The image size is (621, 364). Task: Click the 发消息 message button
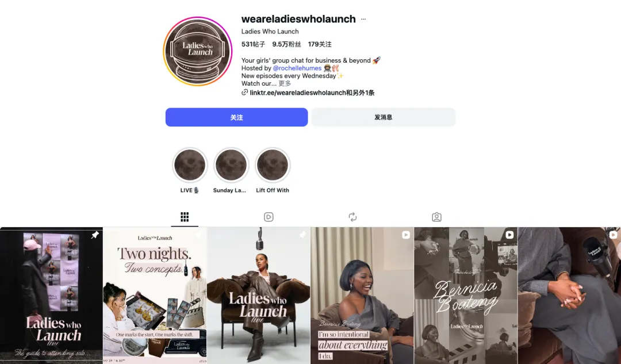point(383,117)
